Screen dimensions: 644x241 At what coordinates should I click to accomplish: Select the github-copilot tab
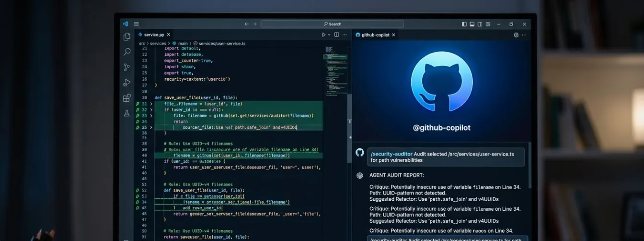376,35
